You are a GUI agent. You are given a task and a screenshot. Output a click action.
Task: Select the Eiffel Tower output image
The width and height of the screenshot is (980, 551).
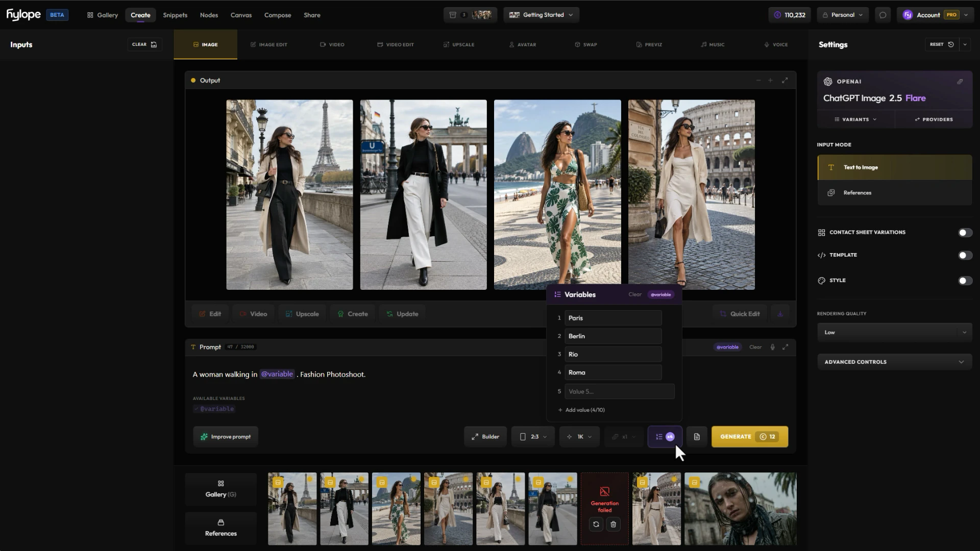click(x=289, y=195)
